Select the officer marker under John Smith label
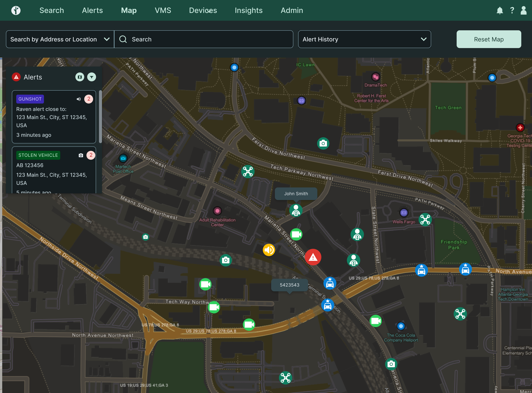This screenshot has height=393, width=532. (x=296, y=211)
